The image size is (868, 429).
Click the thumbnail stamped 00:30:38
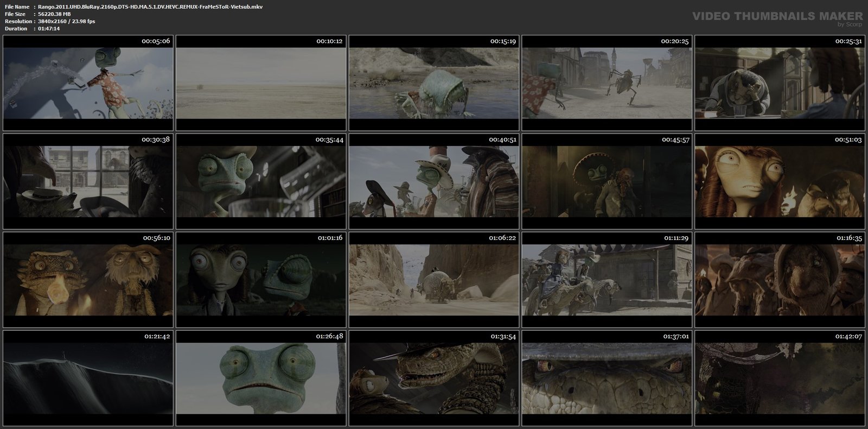pyautogui.click(x=88, y=181)
